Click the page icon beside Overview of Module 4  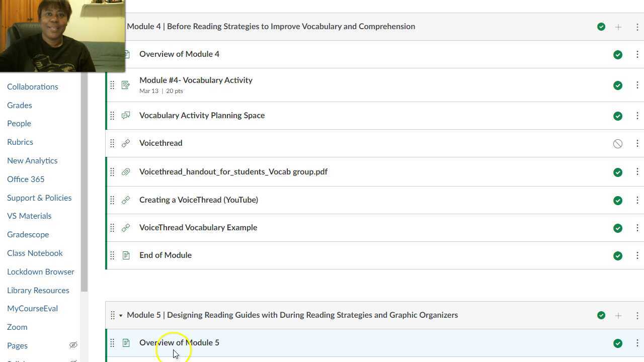pyautogui.click(x=126, y=54)
